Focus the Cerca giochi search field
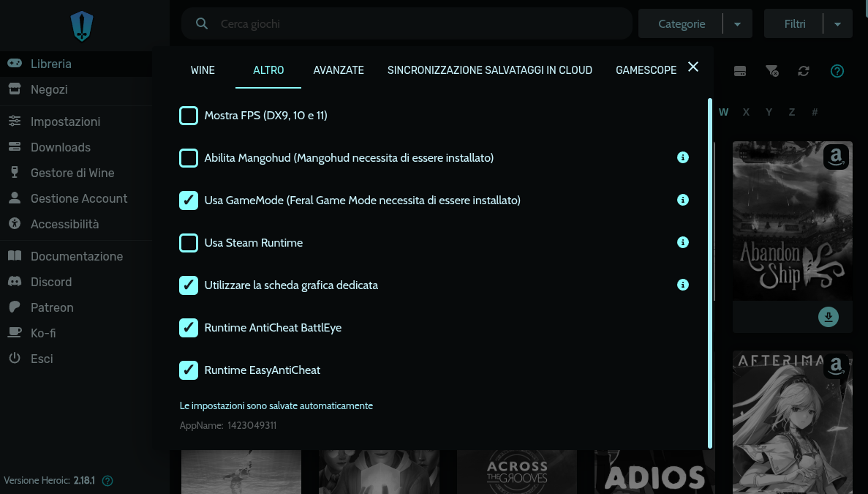 (407, 24)
